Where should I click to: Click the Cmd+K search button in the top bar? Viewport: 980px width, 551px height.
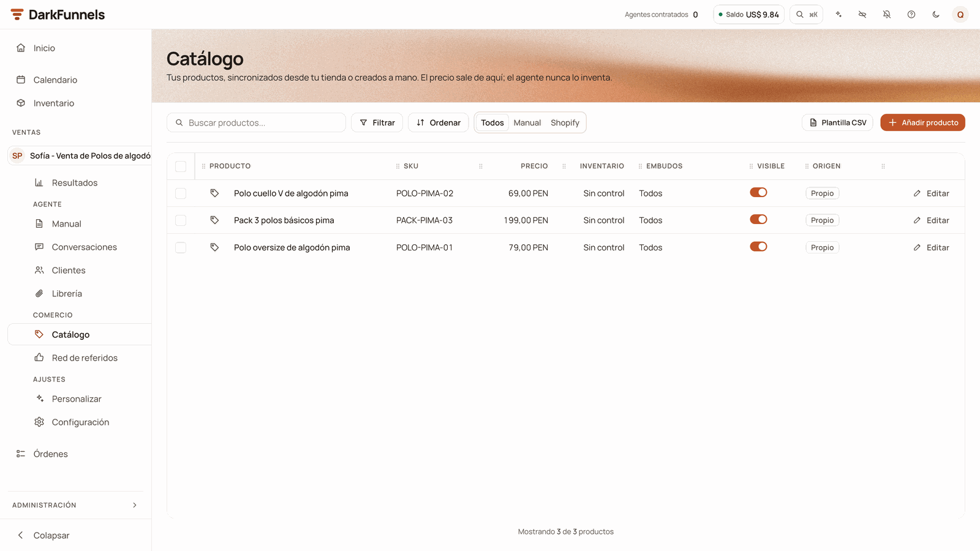[806, 14]
